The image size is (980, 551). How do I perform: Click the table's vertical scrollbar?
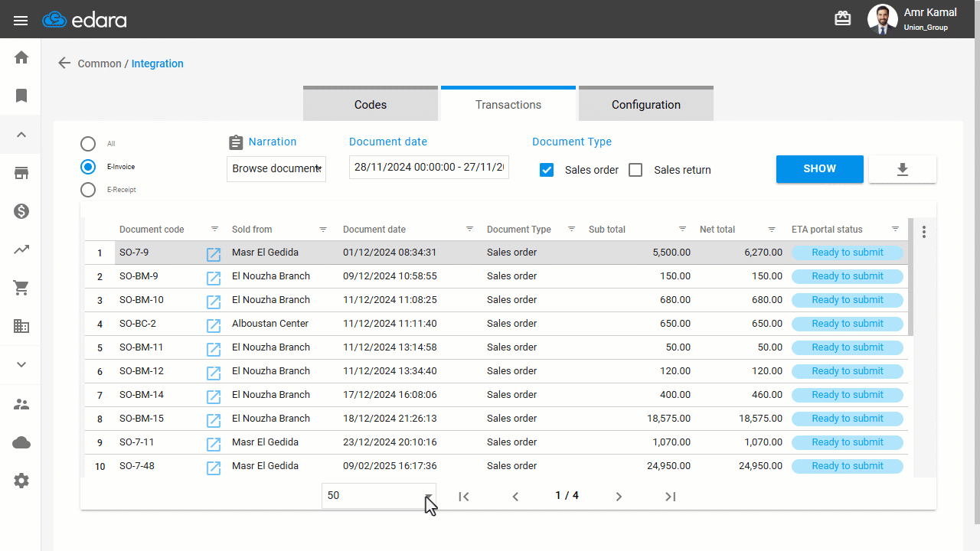[911, 277]
